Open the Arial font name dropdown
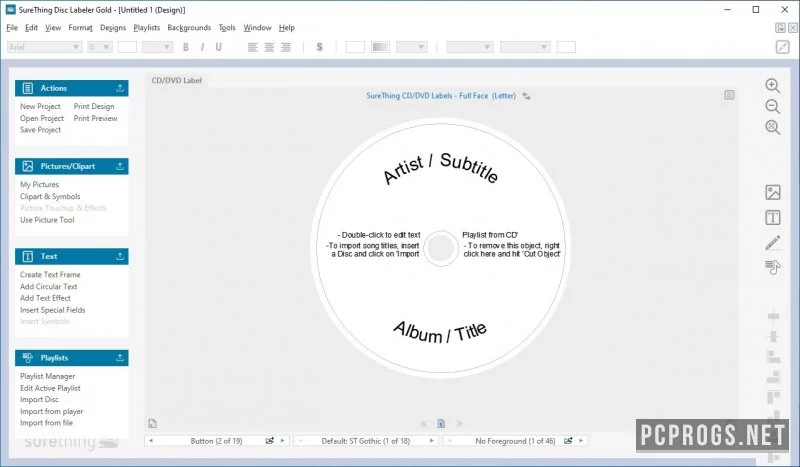The height and width of the screenshot is (467, 800). pos(76,47)
